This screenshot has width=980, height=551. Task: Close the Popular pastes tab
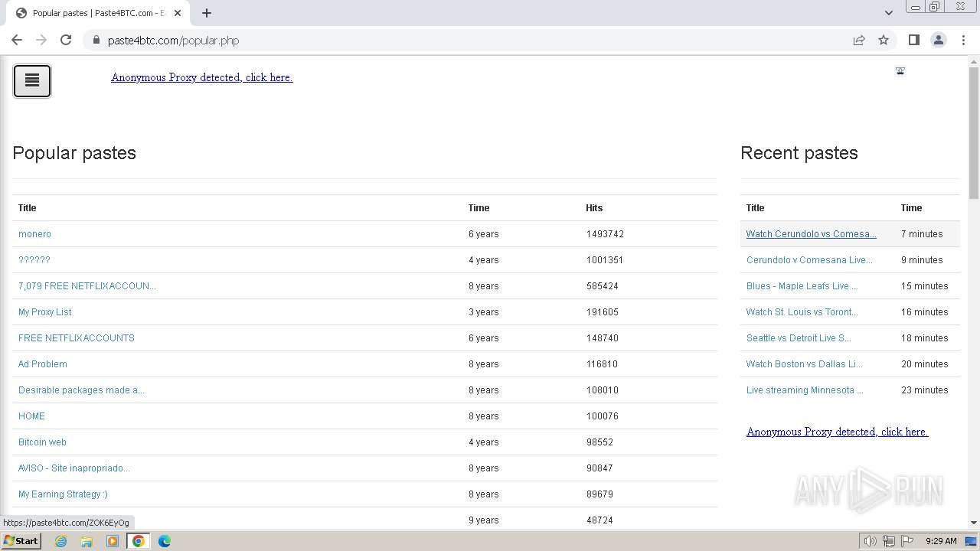pos(177,13)
